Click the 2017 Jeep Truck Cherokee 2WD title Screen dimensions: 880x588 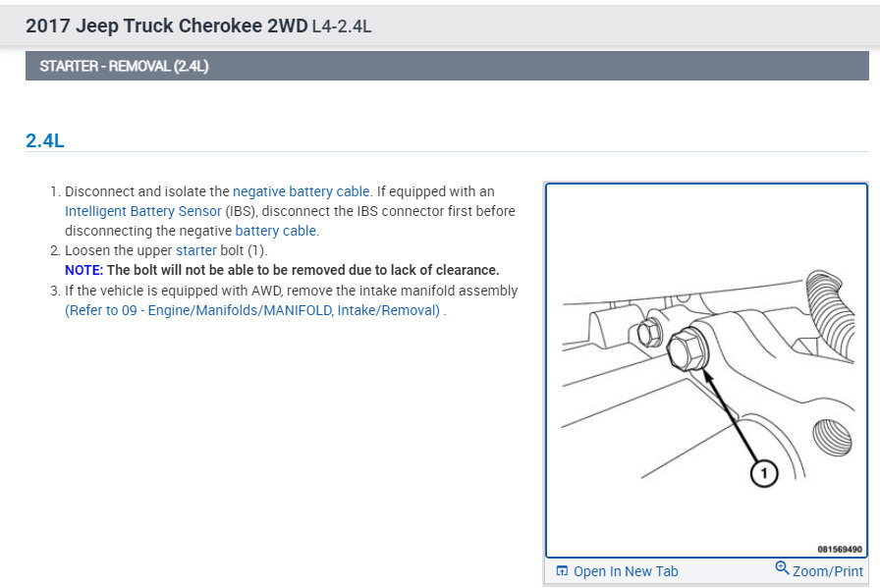(x=167, y=26)
